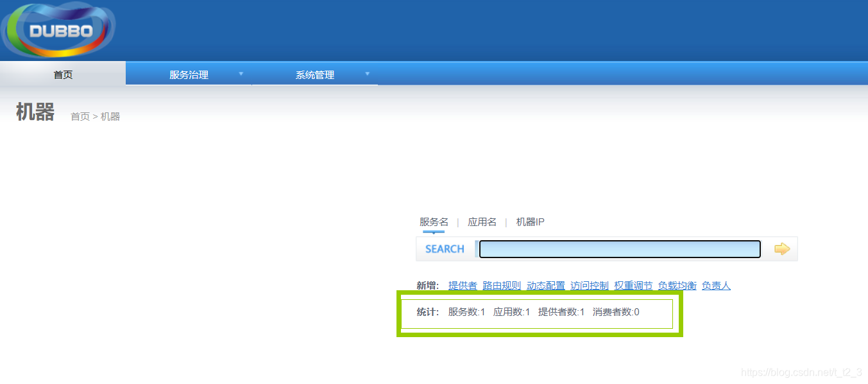Click the 权重调节 add link

[x=633, y=286]
